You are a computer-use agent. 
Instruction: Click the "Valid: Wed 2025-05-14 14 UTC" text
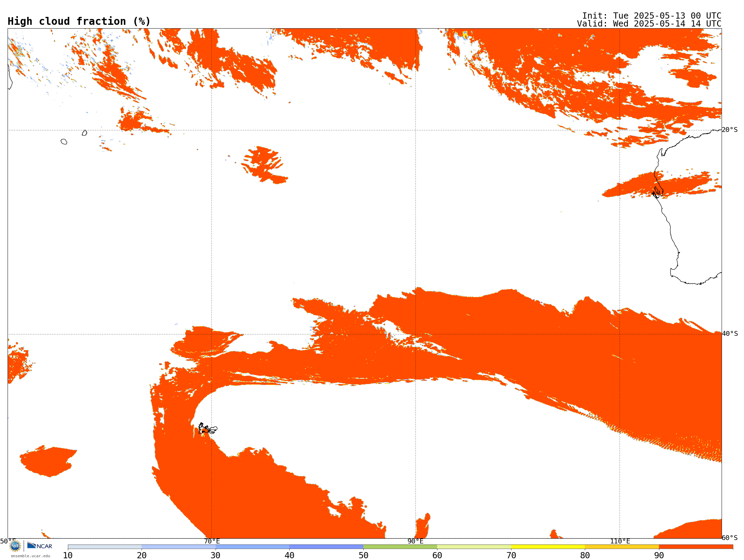(x=649, y=24)
